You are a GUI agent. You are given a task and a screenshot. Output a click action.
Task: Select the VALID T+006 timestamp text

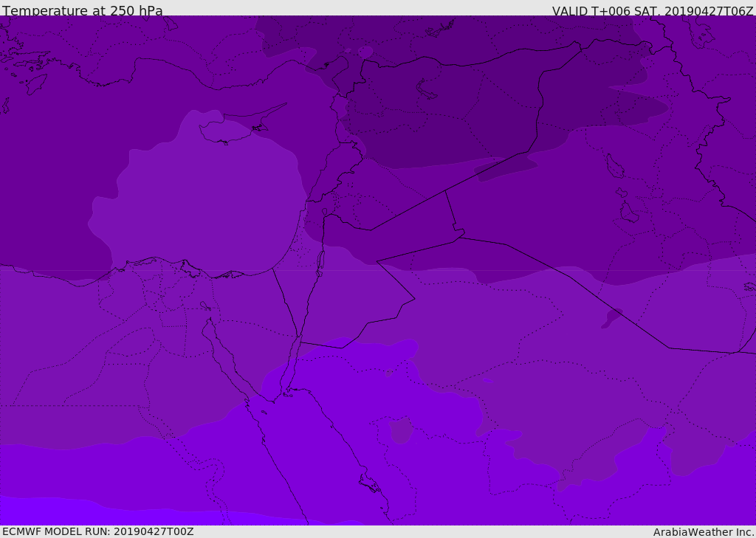point(653,10)
